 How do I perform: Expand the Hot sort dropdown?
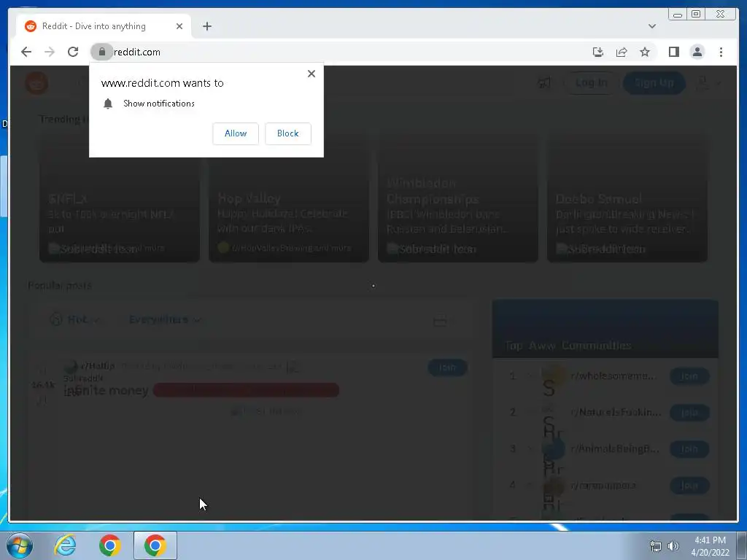pos(75,319)
